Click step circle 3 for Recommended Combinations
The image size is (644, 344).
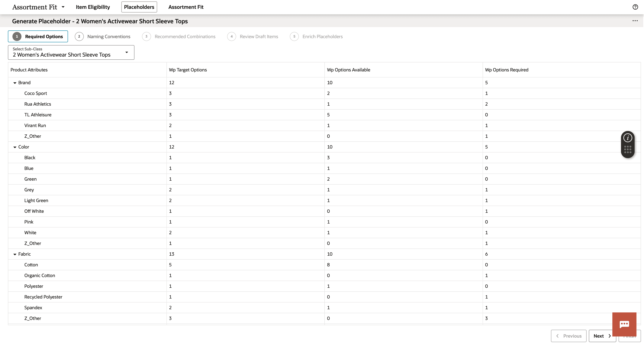click(146, 36)
